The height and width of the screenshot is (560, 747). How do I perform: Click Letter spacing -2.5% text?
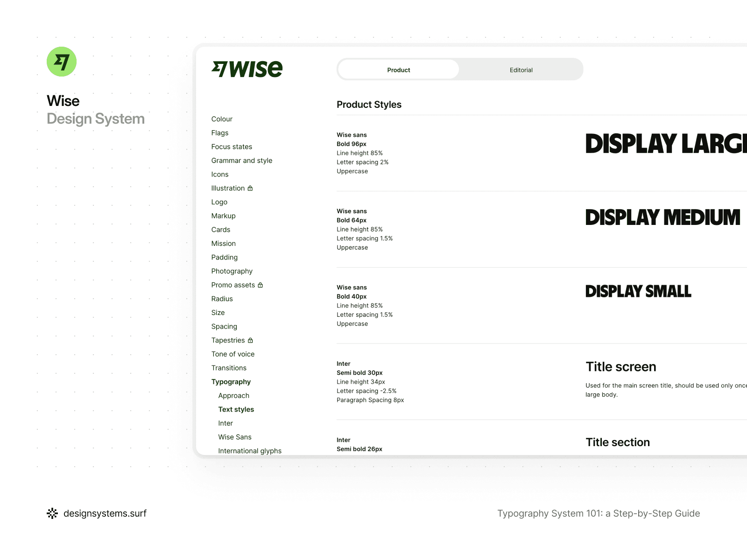[366, 391]
